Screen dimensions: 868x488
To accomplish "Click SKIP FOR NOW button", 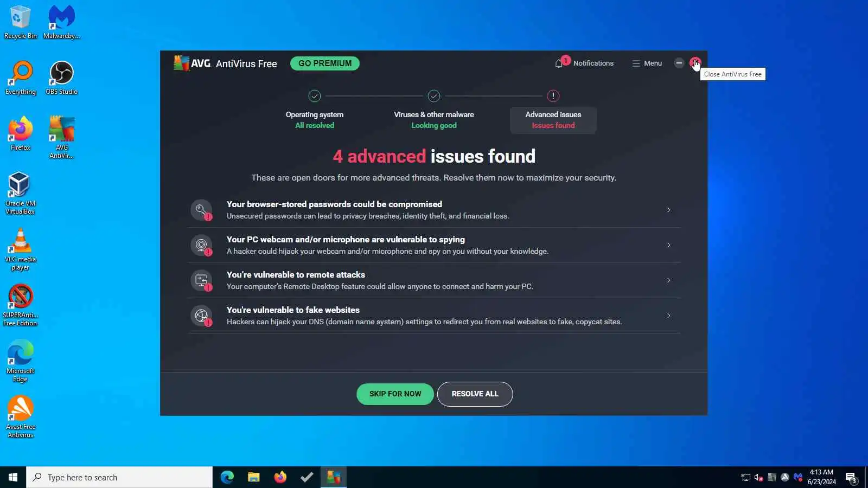I will (395, 394).
